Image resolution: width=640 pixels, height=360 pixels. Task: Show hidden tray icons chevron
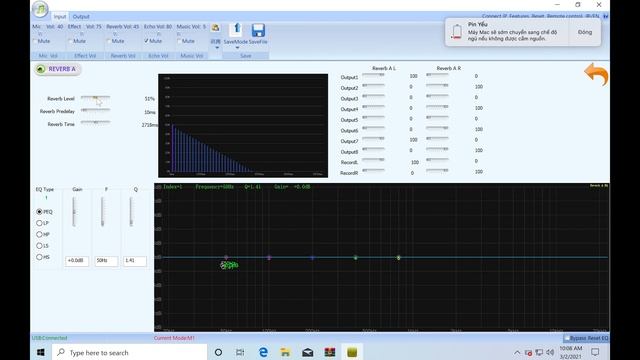(517, 352)
